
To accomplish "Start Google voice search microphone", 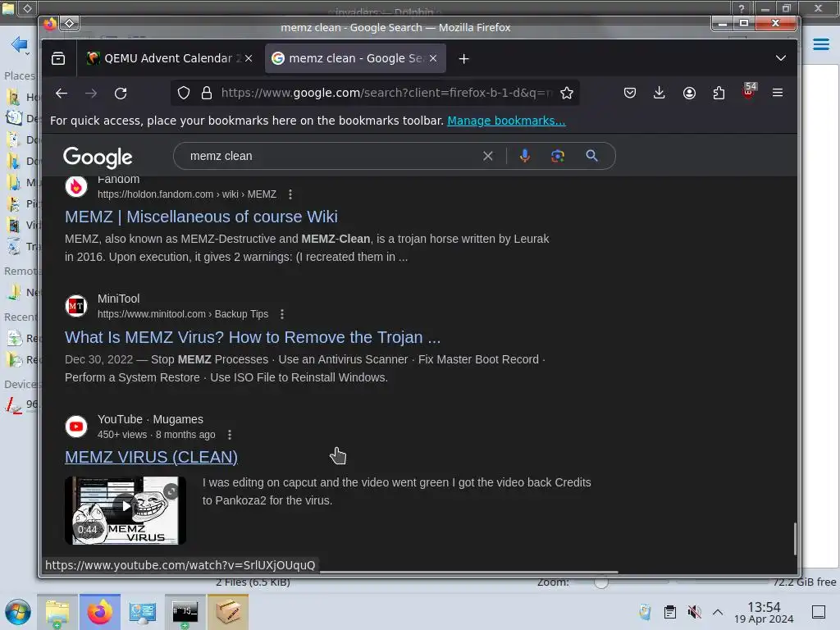I will tap(525, 156).
